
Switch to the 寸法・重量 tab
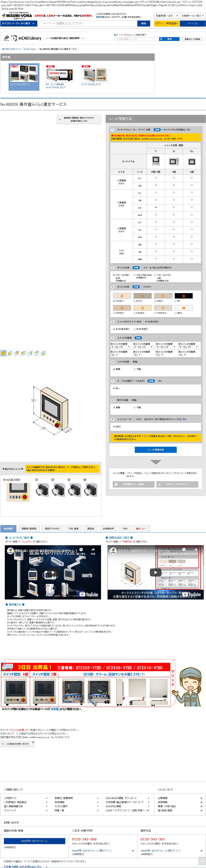point(73,528)
